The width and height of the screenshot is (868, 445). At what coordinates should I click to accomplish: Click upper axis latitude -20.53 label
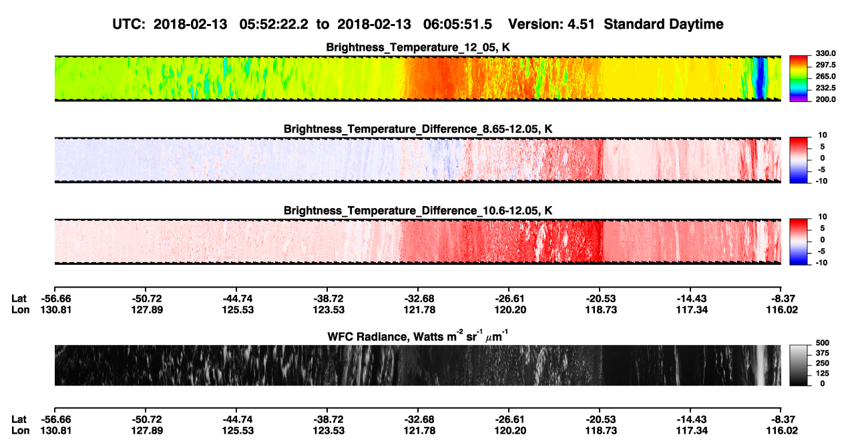click(x=600, y=298)
